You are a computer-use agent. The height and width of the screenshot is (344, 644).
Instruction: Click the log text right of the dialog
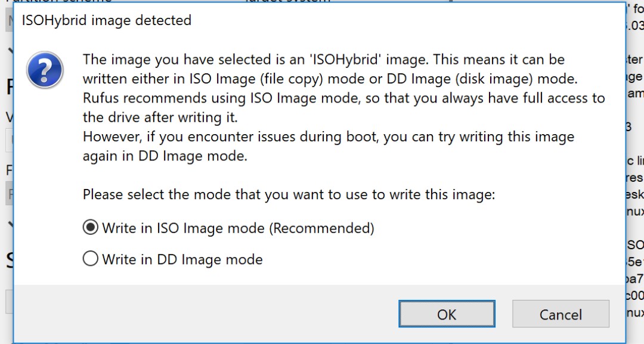tap(634, 161)
